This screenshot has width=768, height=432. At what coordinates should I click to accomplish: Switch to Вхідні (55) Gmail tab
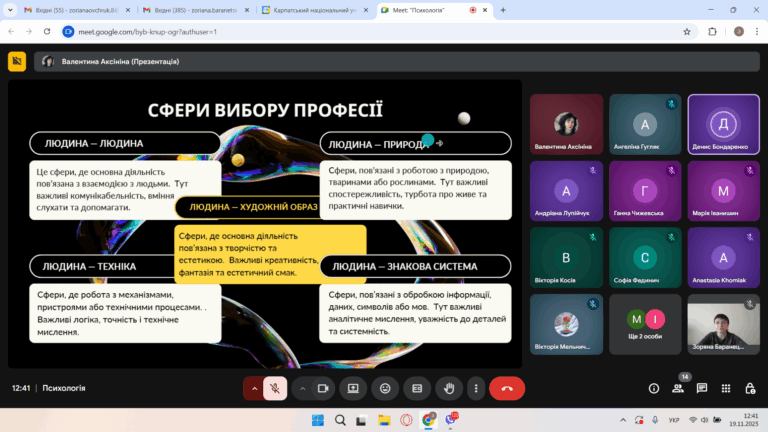pyautogui.click(x=77, y=10)
